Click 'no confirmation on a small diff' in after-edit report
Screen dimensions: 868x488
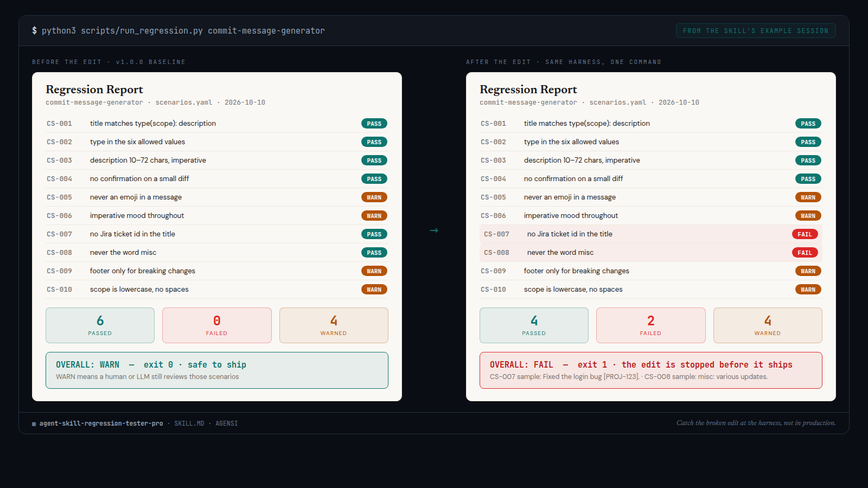tap(573, 179)
